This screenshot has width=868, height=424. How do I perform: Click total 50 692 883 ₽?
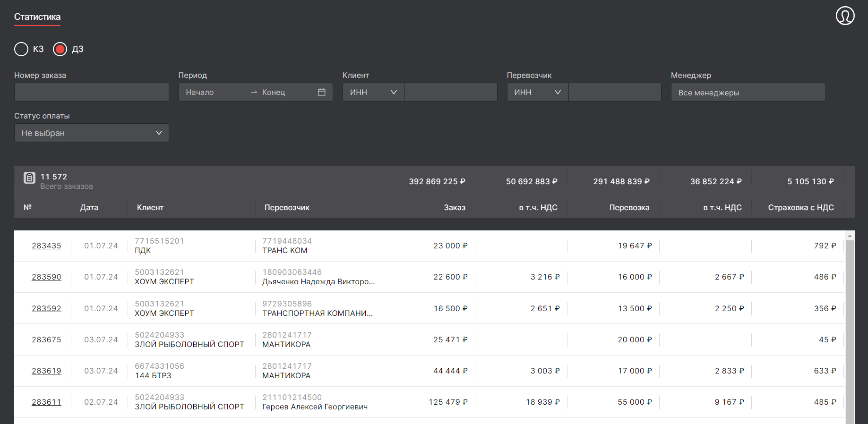(x=532, y=181)
